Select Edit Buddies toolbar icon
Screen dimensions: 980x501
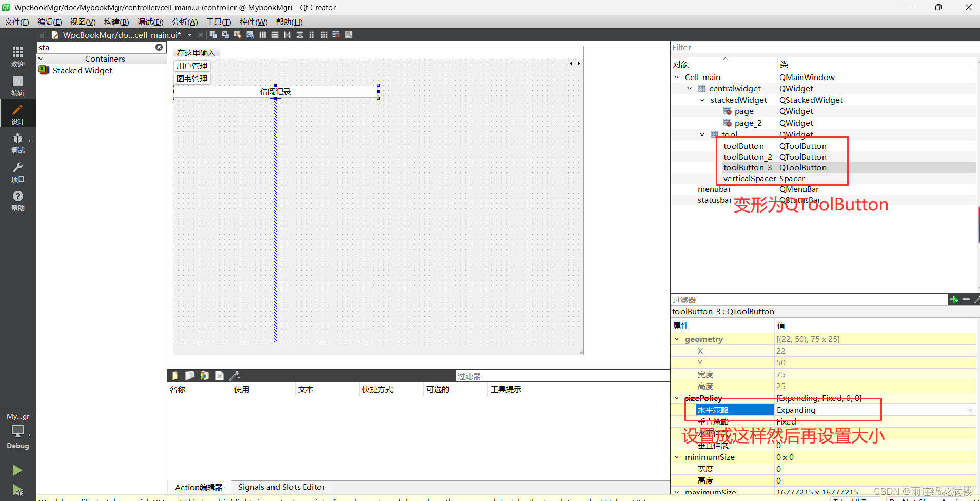point(238,35)
